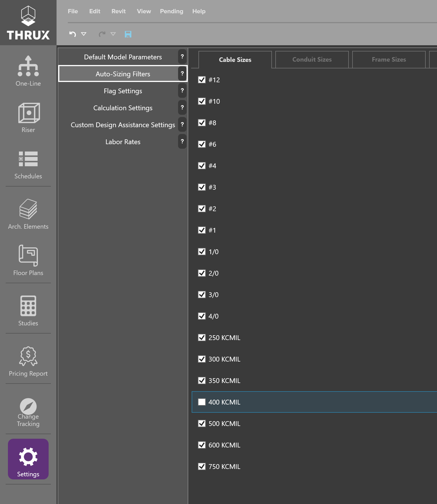The image size is (437, 504).
Task: Uncheck the #8 cable size
Action: pyautogui.click(x=202, y=123)
